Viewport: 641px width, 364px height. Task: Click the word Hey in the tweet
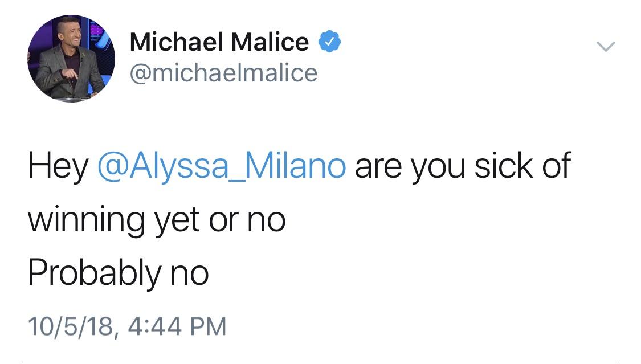(58, 166)
